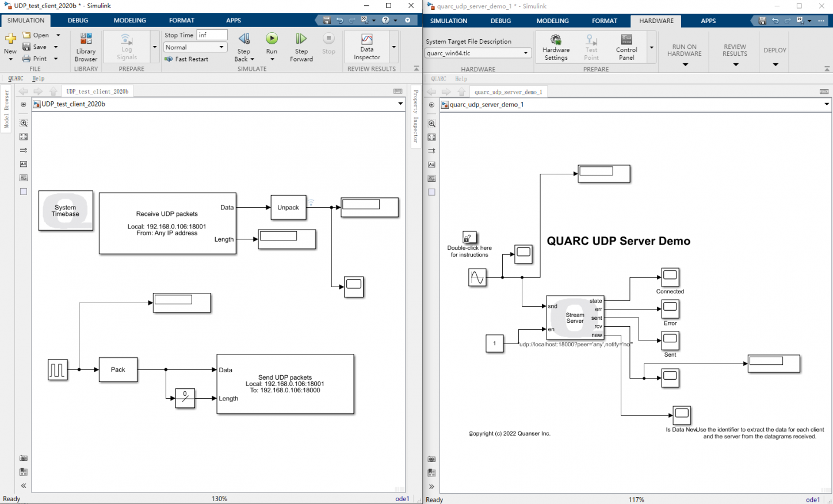Click the Sine Wave source block
833x504 pixels.
[477, 277]
